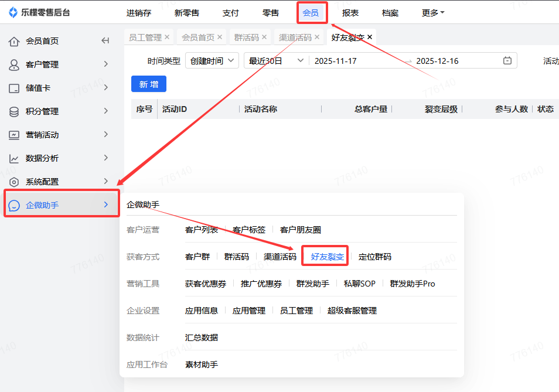Open 客户群 under 获客方式
This screenshot has width=559, height=392.
(x=197, y=257)
